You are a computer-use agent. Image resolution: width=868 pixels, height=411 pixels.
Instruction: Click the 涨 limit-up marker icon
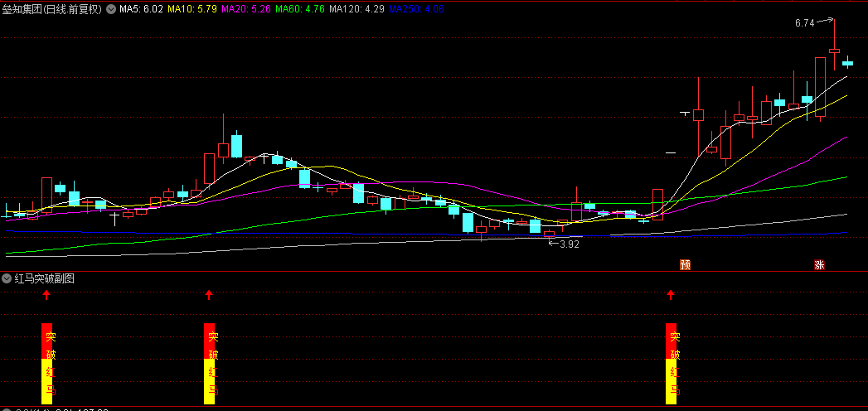pyautogui.click(x=819, y=264)
